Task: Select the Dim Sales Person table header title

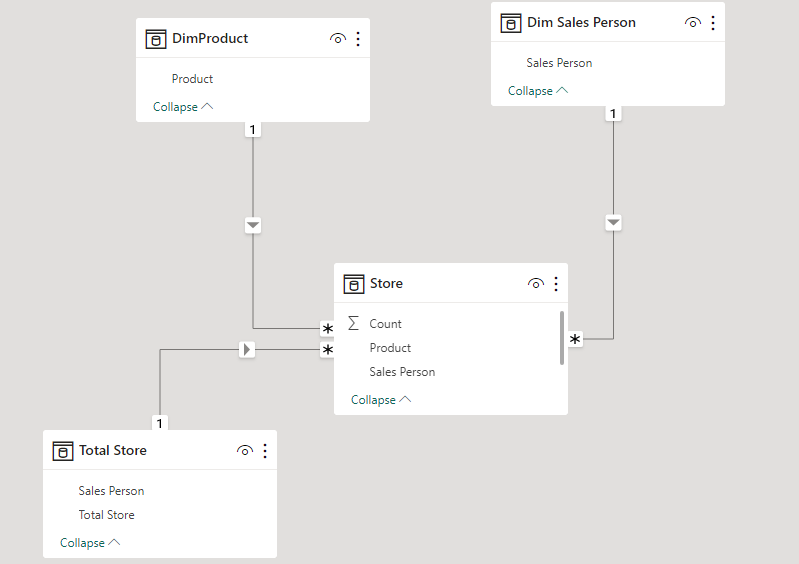Action: point(581,23)
